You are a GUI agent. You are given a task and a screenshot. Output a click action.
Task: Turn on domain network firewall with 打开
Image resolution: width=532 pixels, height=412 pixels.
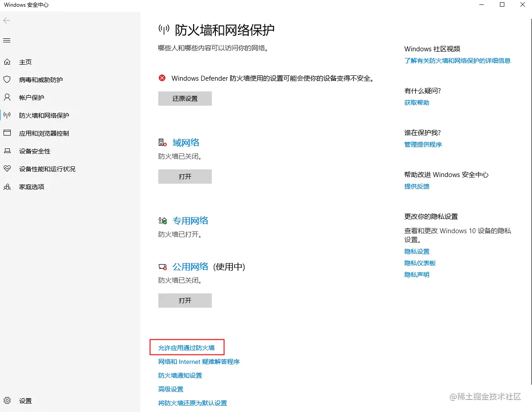(185, 177)
